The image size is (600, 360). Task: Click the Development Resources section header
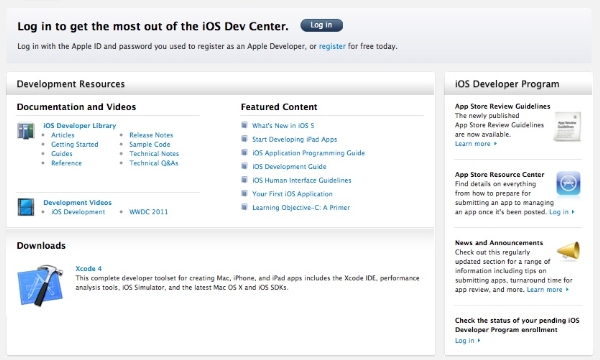pos(71,84)
